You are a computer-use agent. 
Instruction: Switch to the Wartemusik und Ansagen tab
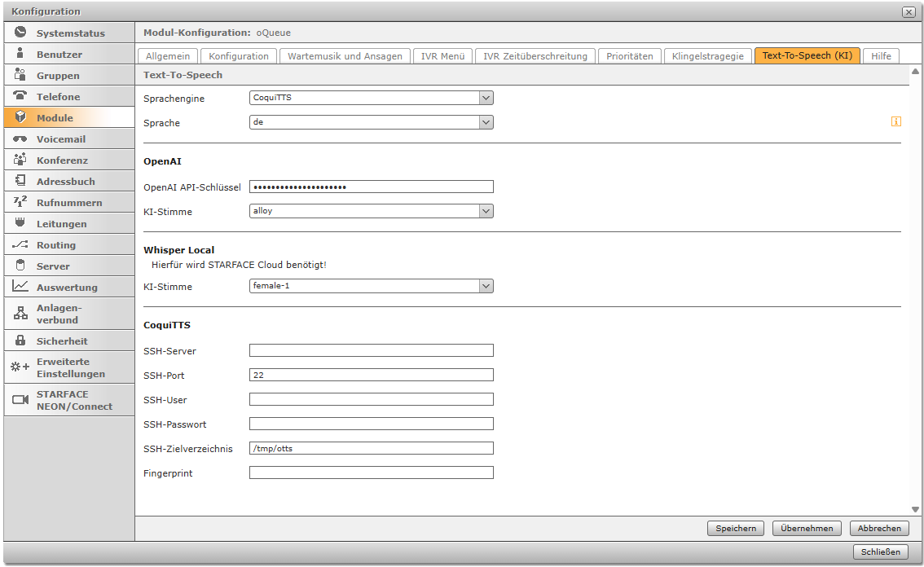[x=345, y=56]
